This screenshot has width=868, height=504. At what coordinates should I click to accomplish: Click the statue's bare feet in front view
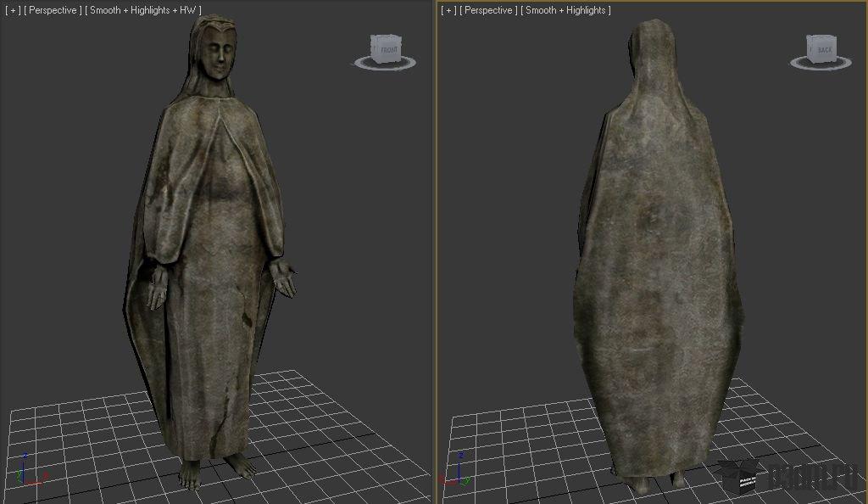pyautogui.click(x=216, y=468)
